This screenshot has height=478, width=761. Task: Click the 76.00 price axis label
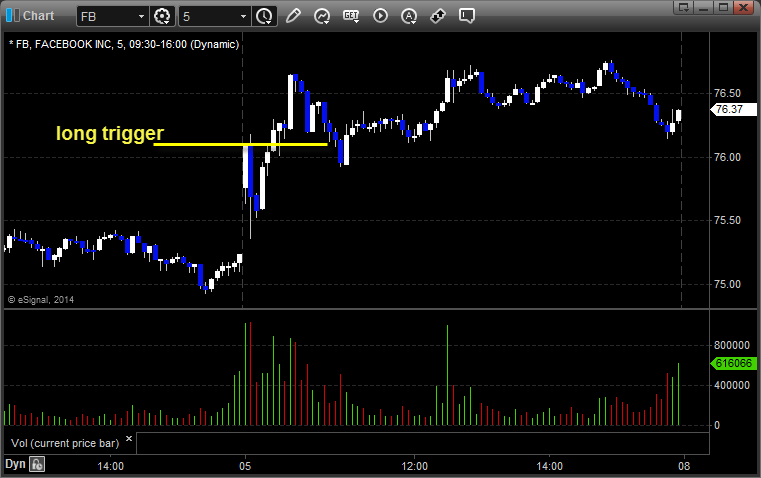[727, 157]
